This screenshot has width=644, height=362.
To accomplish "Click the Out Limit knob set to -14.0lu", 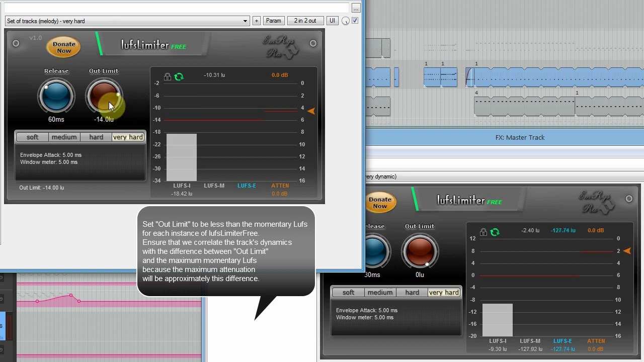I will (x=104, y=97).
